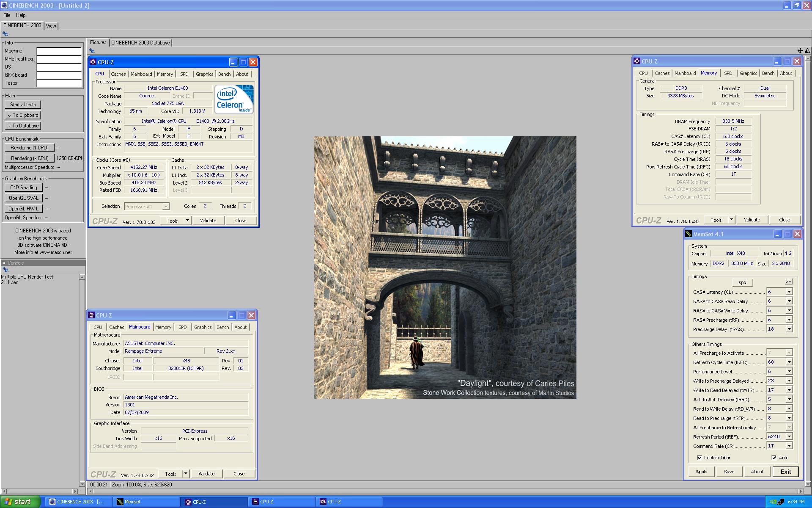The height and width of the screenshot is (508, 812).
Task: Switch to Memset taskbar button
Action: click(146, 502)
